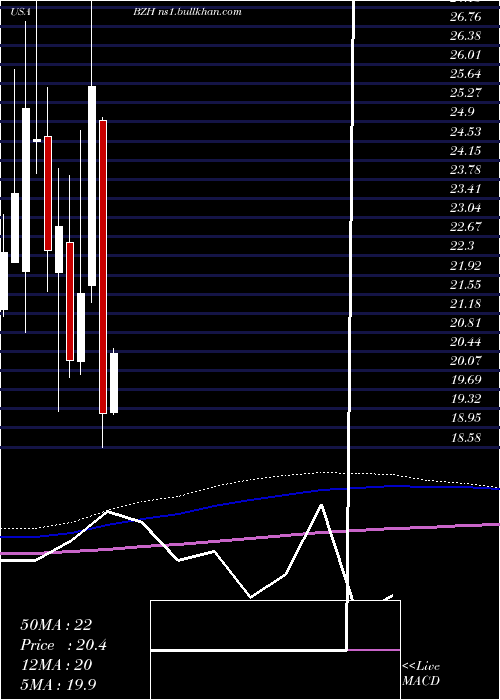Click the 19.32 price axis label
This screenshot has height=700, width=500.
point(466,399)
